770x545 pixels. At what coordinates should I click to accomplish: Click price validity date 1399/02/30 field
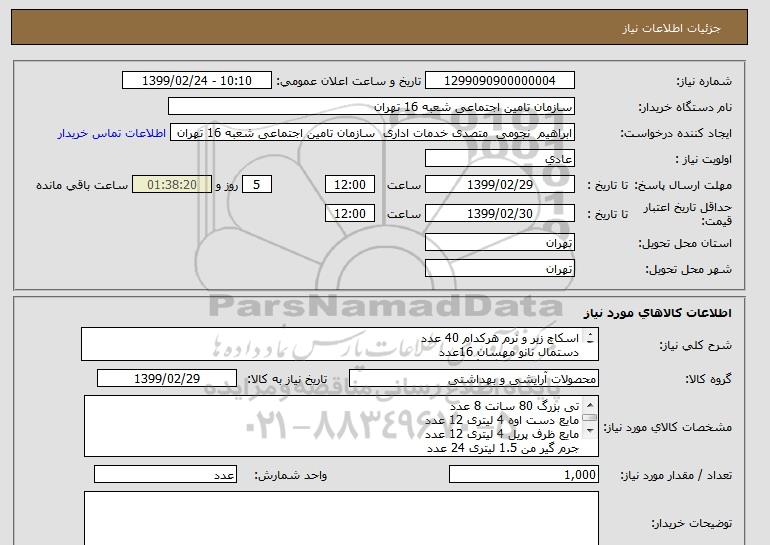tap(499, 214)
